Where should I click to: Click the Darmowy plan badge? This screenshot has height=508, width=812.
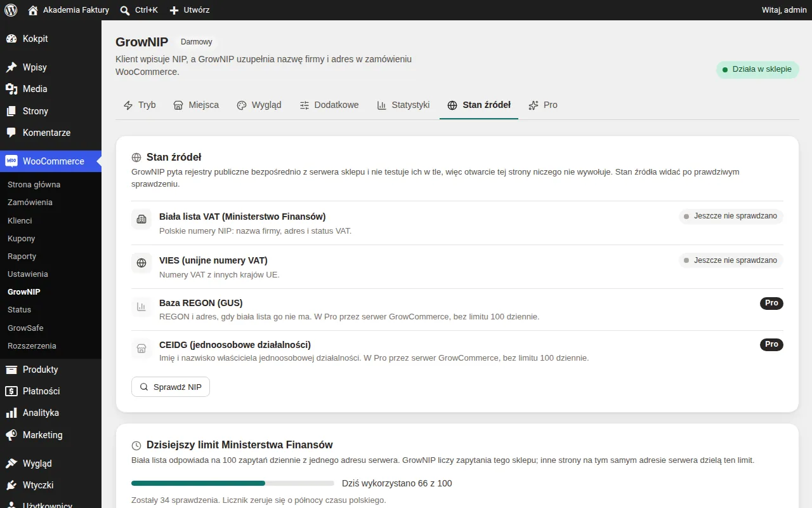pos(196,42)
